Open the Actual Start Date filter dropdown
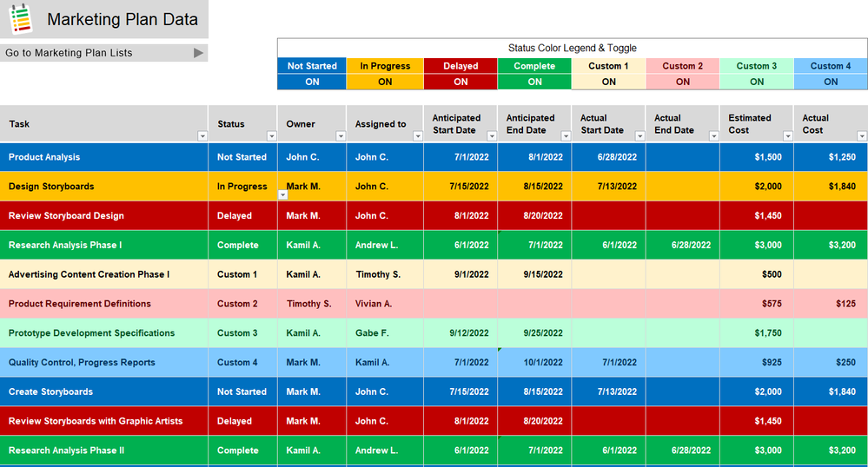 [x=640, y=136]
